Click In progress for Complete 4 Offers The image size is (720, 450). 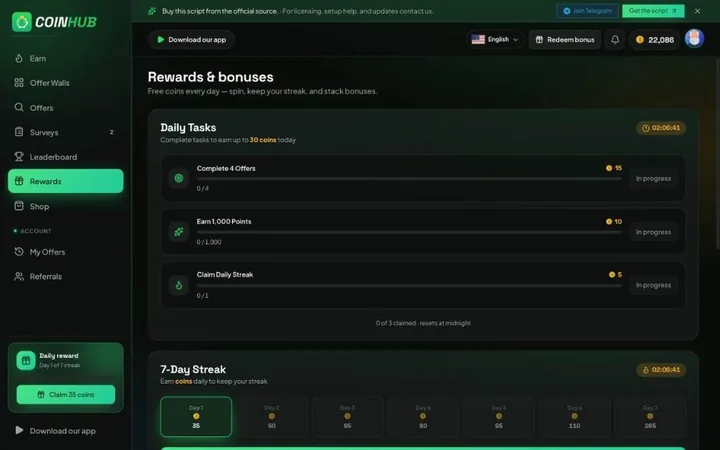point(653,178)
